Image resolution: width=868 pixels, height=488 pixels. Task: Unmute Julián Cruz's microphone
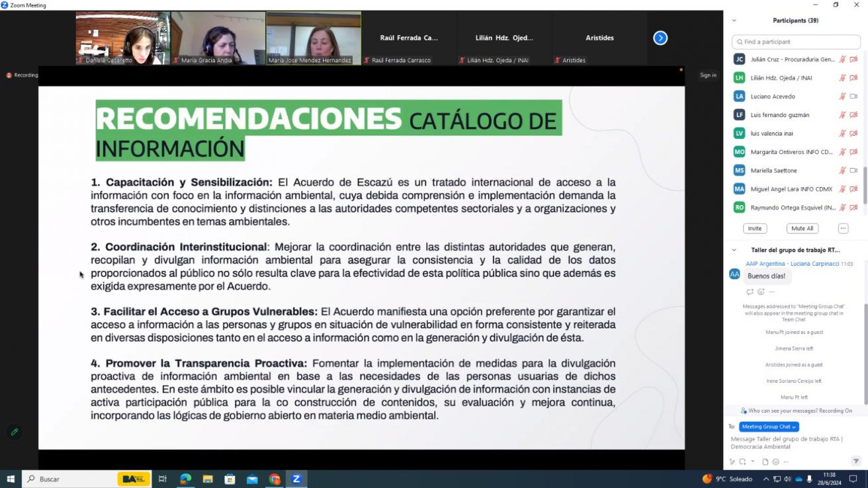(842, 59)
